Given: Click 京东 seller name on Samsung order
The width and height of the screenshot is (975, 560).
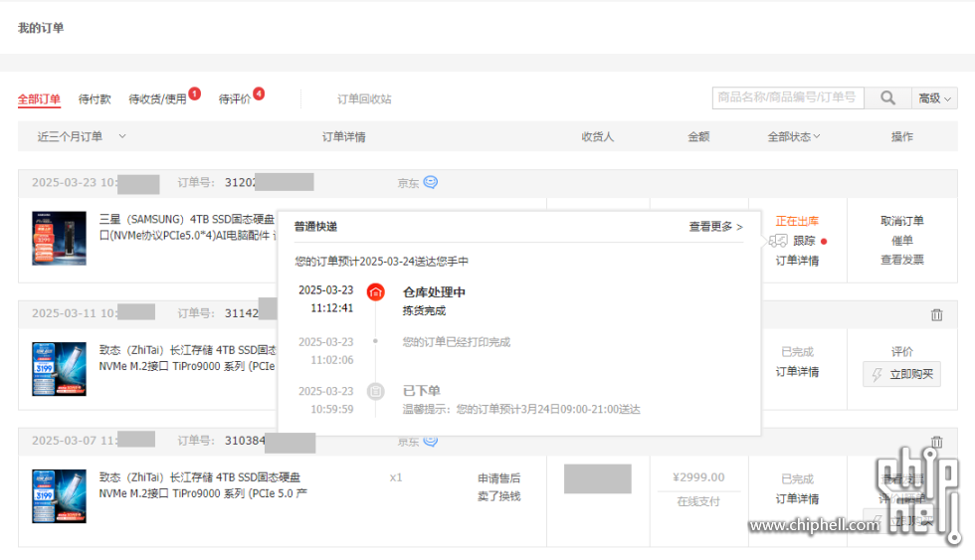Looking at the screenshot, I should tap(408, 183).
